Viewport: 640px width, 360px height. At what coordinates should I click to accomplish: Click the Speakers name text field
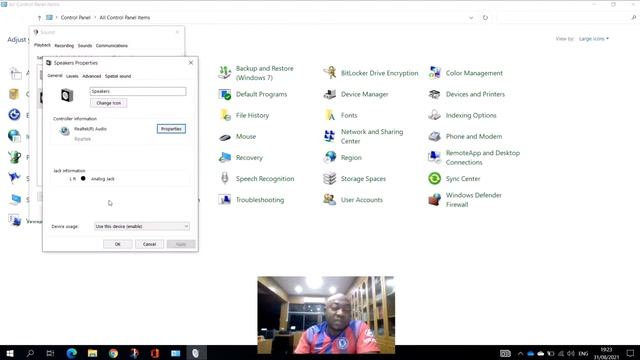click(x=138, y=91)
